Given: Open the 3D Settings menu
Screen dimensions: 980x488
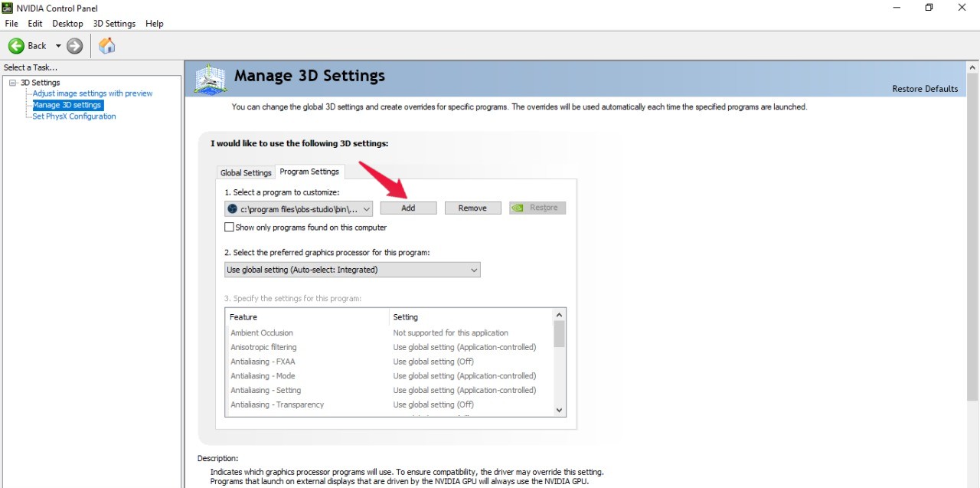Looking at the screenshot, I should pos(114,24).
